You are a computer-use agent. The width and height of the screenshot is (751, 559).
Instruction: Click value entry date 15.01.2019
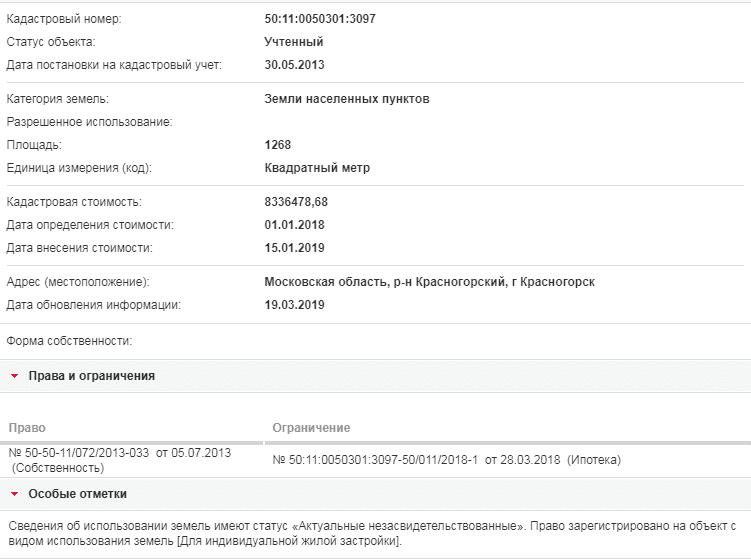[295, 248]
